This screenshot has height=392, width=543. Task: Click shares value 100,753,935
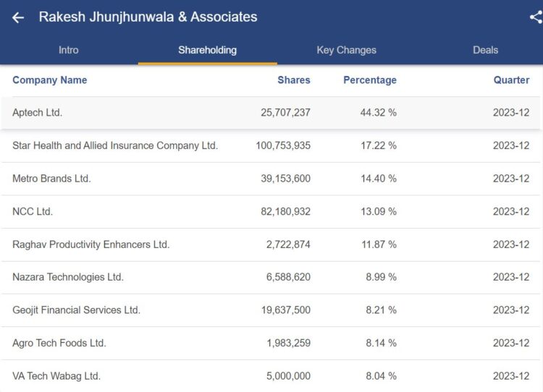pyautogui.click(x=283, y=145)
